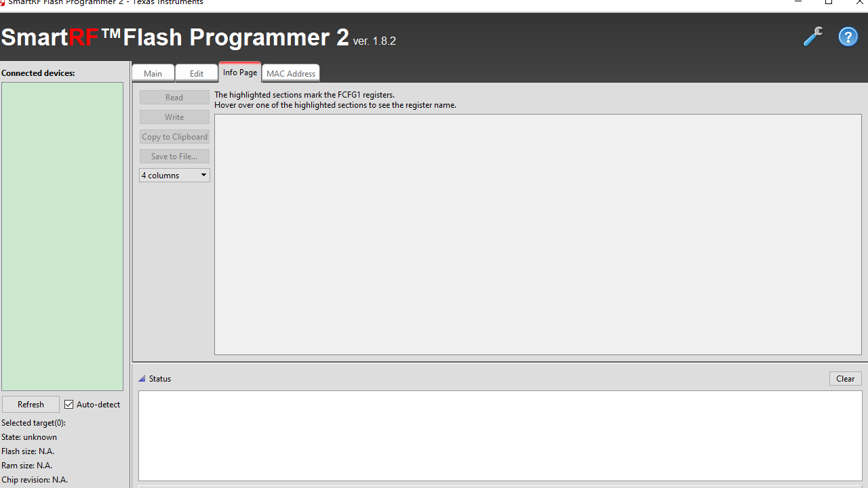Toggle the Auto-detect checkbox
The width and height of the screenshot is (868, 488).
click(68, 404)
